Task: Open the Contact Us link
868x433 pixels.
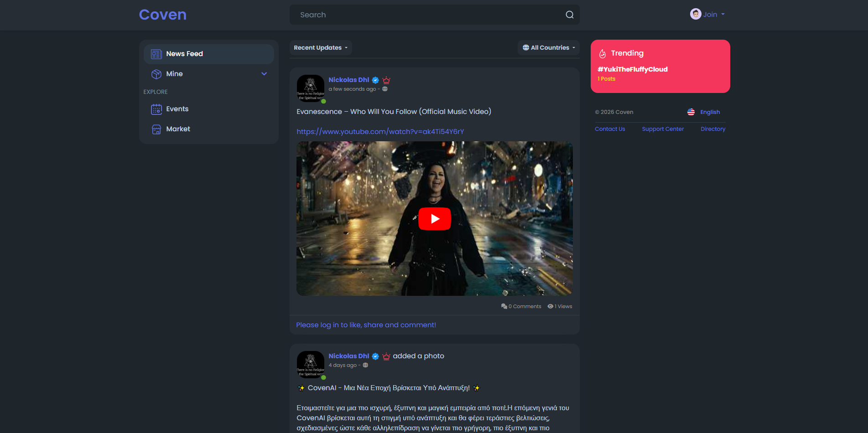Action: [x=610, y=129]
